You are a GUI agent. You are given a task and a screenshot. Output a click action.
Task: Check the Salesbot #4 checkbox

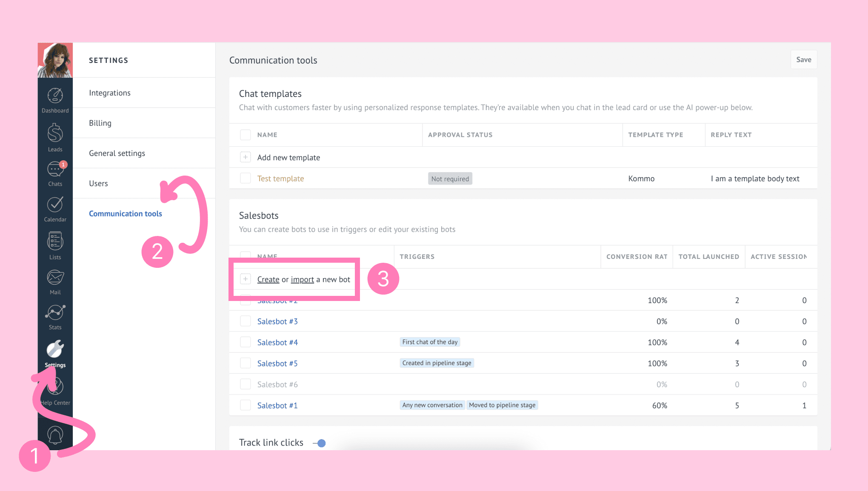pyautogui.click(x=246, y=342)
